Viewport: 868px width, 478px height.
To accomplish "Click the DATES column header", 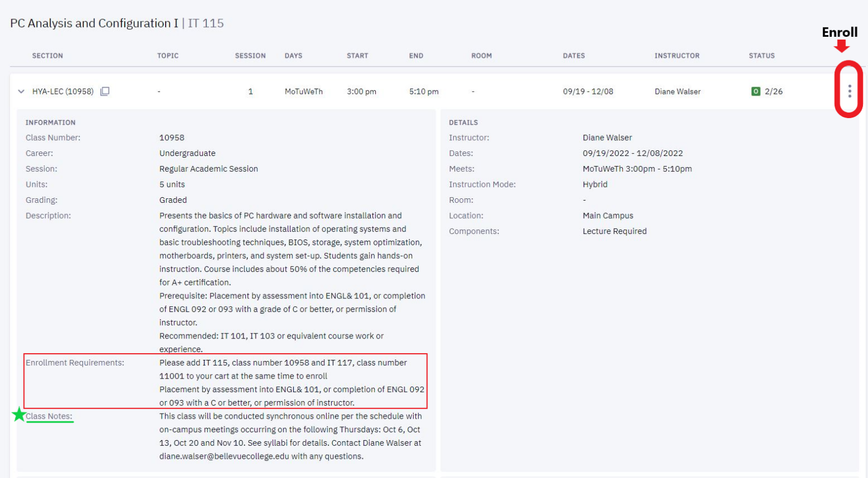I will [574, 55].
